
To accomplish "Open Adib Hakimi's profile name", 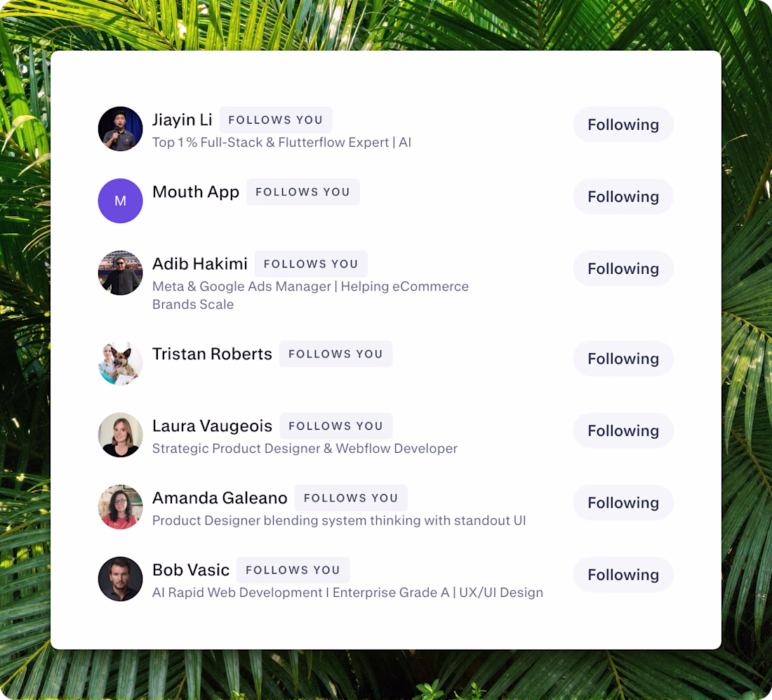I will 199,264.
